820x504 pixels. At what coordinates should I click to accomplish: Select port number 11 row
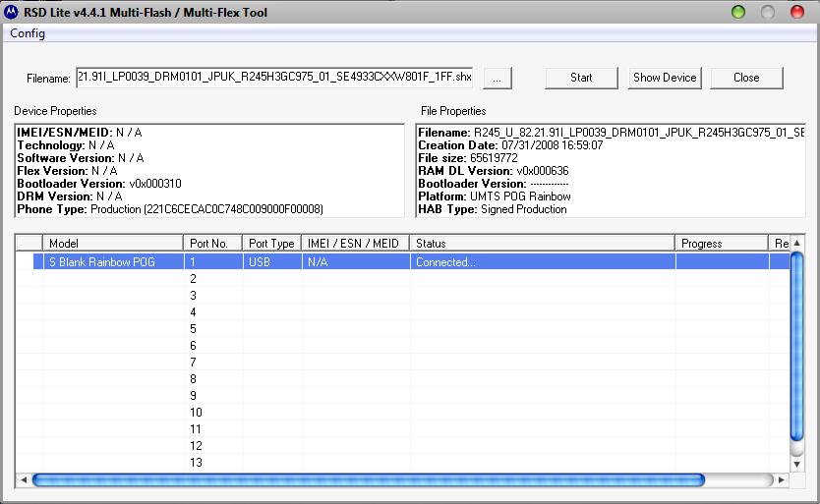click(x=403, y=429)
